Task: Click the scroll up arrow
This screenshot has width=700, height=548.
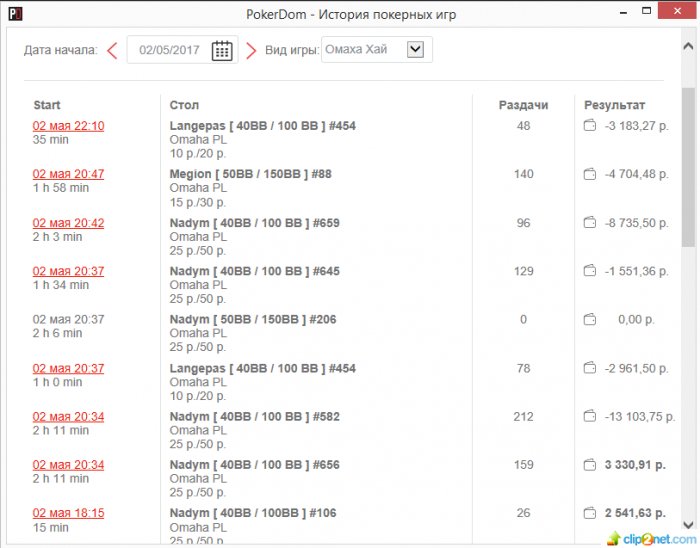Action: [688, 46]
